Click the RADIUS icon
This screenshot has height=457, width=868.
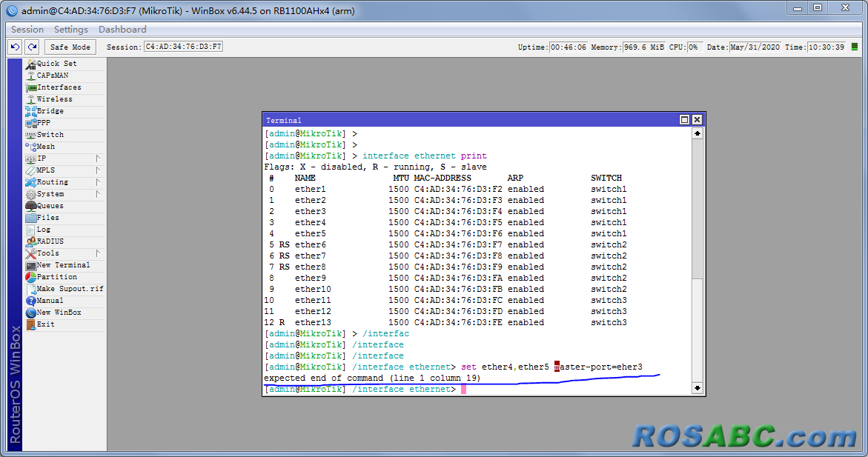point(30,241)
